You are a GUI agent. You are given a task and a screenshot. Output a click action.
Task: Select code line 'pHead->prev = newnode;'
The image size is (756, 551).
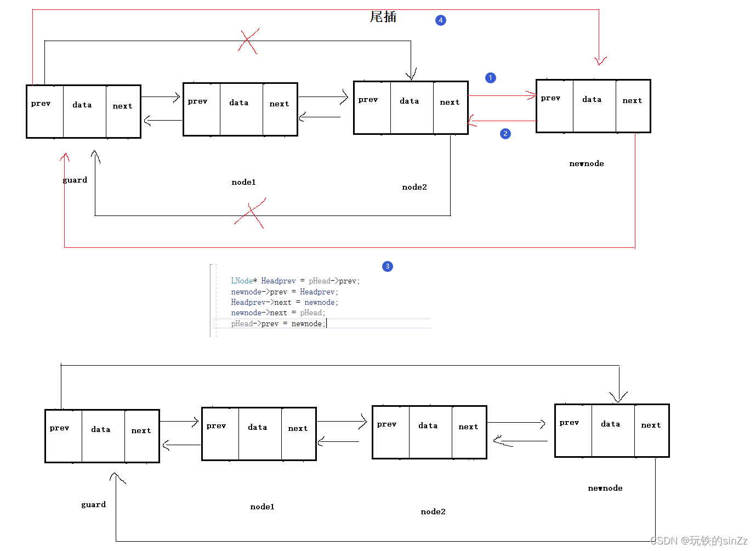pos(278,323)
